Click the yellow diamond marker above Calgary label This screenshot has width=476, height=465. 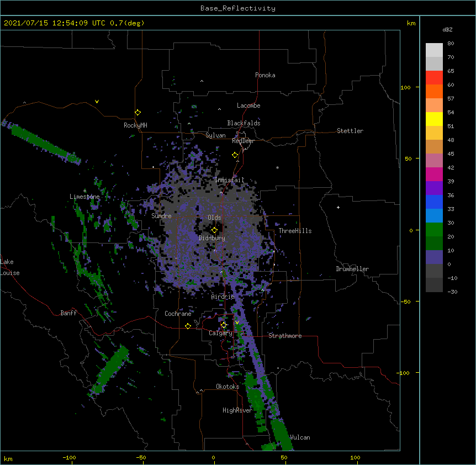pyautogui.click(x=224, y=325)
